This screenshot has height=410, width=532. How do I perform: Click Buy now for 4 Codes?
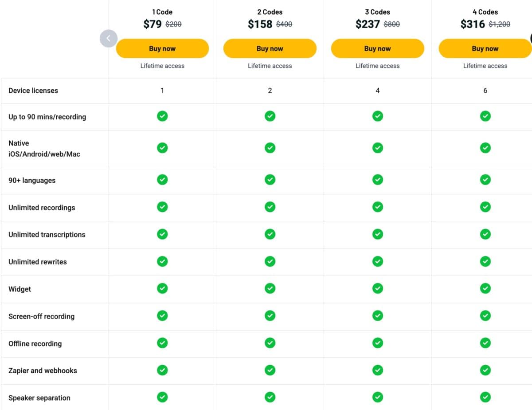485,48
